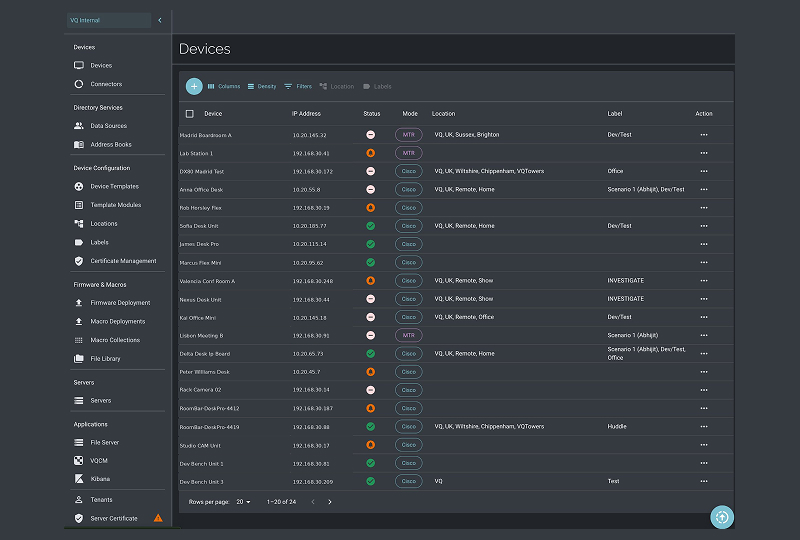The height and width of the screenshot is (540, 800).
Task: Open the Kibana icon in sidebar
Action: click(79, 479)
